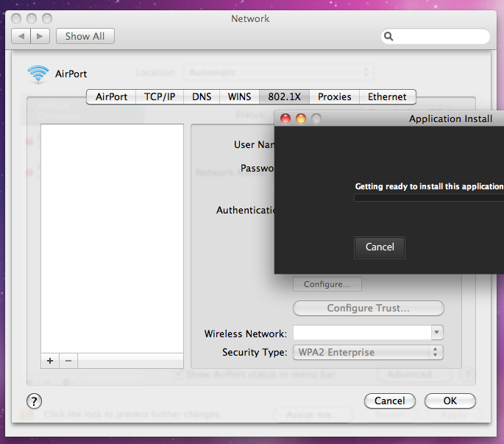Click the install progress bar
The image size is (504, 444).
click(429, 198)
